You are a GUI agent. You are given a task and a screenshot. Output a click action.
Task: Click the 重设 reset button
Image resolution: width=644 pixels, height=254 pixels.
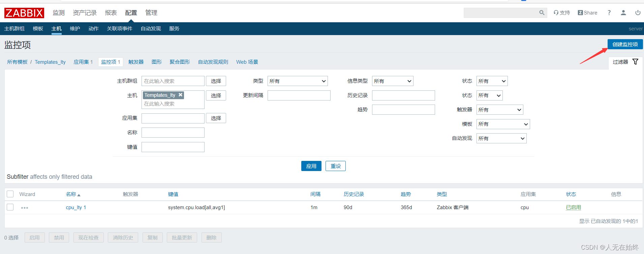click(x=336, y=166)
